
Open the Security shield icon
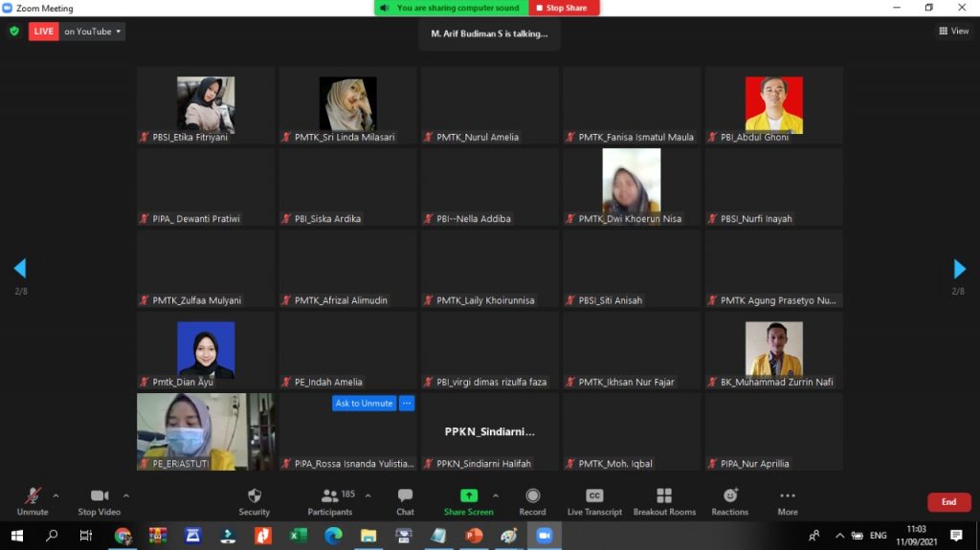coord(254,496)
